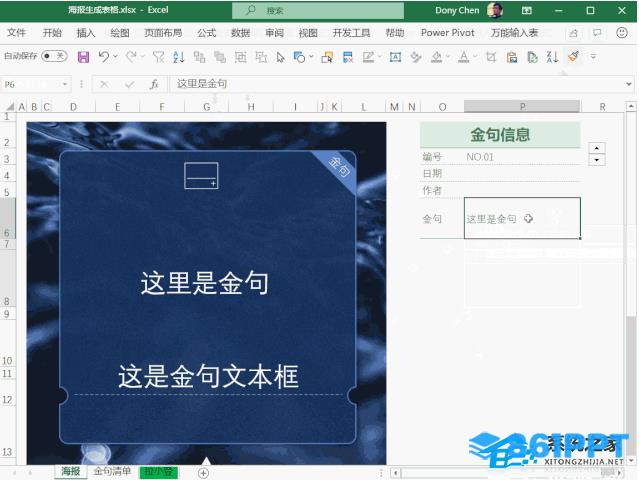The height and width of the screenshot is (480, 639).
Task: Open the fill color dropdown arrow
Action: (448, 57)
